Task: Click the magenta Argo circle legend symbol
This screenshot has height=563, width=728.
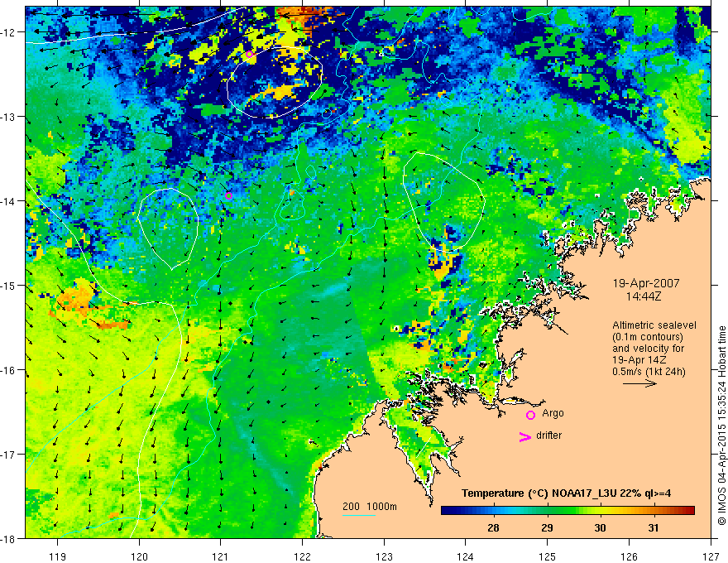Action: 530,415
